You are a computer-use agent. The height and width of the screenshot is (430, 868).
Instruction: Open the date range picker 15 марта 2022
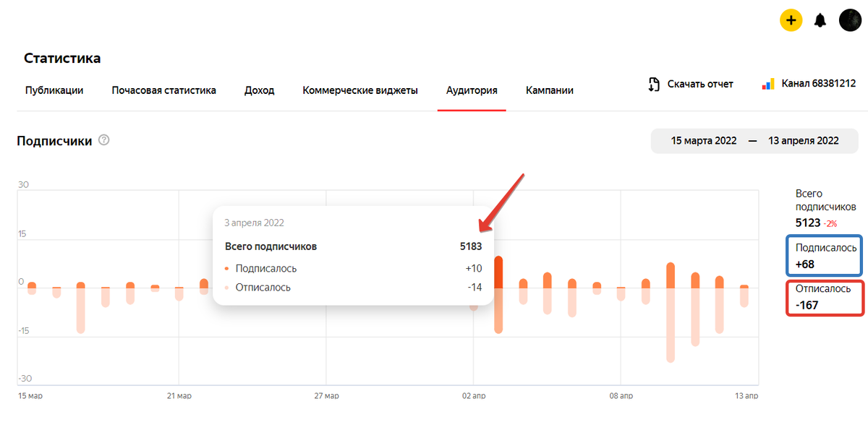coord(704,141)
